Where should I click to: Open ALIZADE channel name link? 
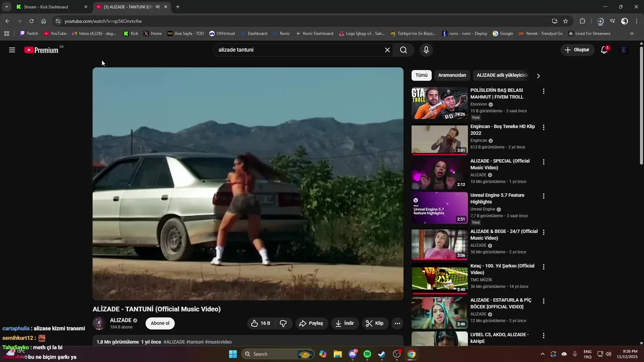coord(121,320)
